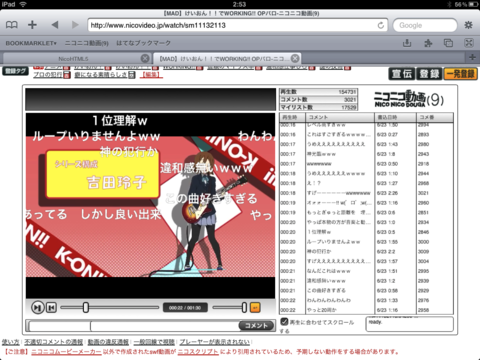This screenshot has height=360, width=480.
Task: Show all tabs with overlapping squares icon
Action: (448, 43)
